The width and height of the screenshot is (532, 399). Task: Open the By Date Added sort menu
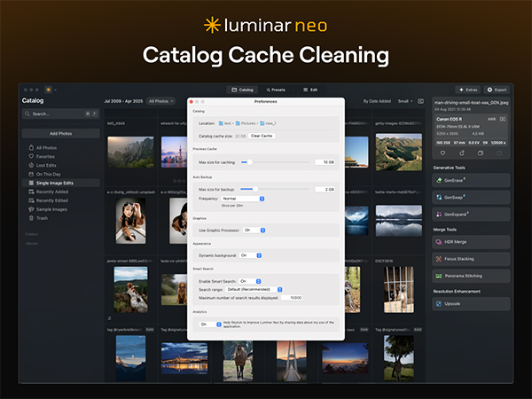click(377, 101)
